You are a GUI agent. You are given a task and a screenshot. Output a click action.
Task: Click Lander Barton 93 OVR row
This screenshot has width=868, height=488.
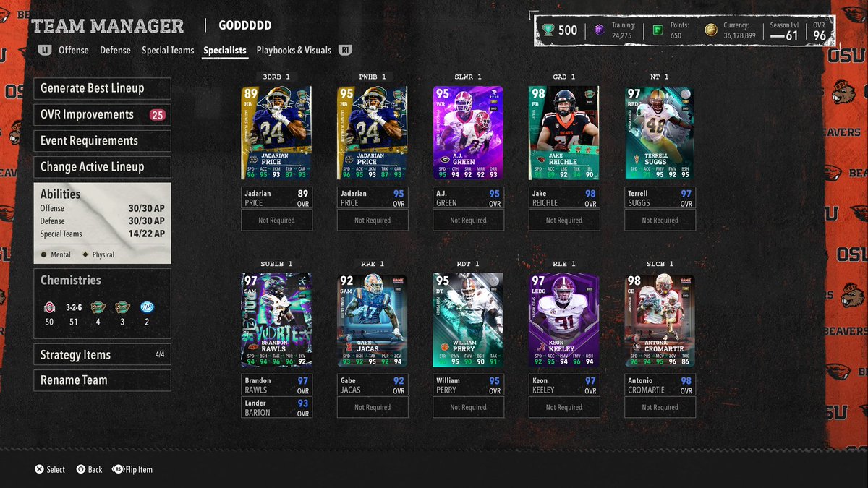(276, 408)
